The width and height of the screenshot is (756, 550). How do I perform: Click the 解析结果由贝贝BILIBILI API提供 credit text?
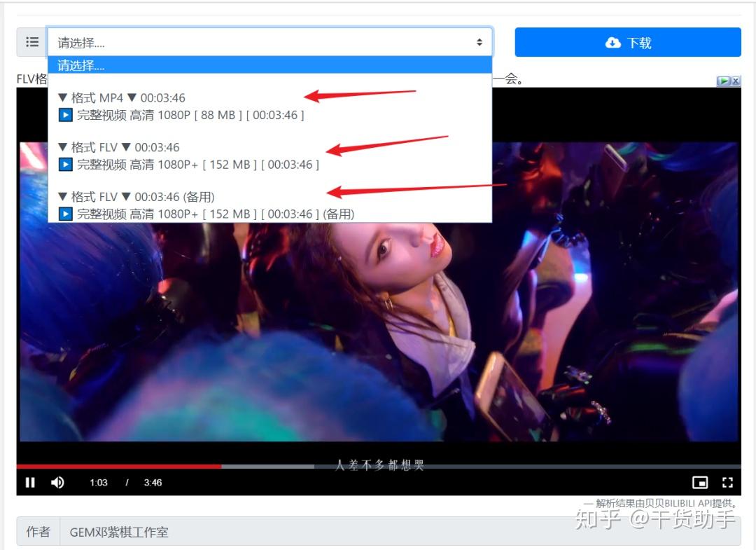[x=661, y=503]
